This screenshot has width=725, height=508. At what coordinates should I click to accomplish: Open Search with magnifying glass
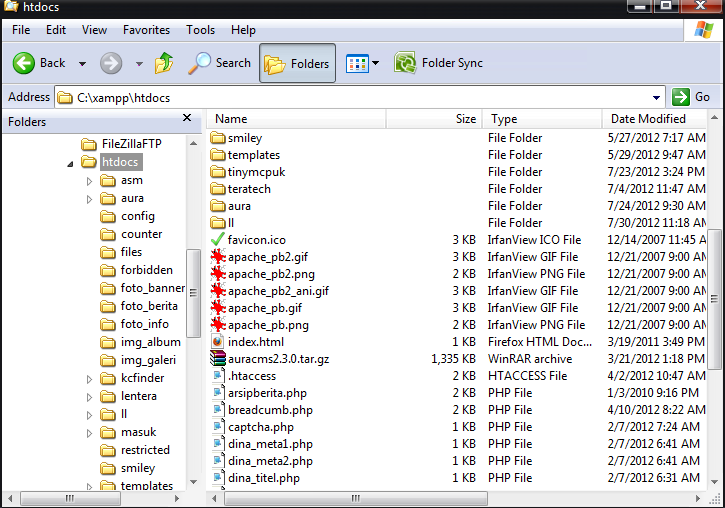coord(219,63)
